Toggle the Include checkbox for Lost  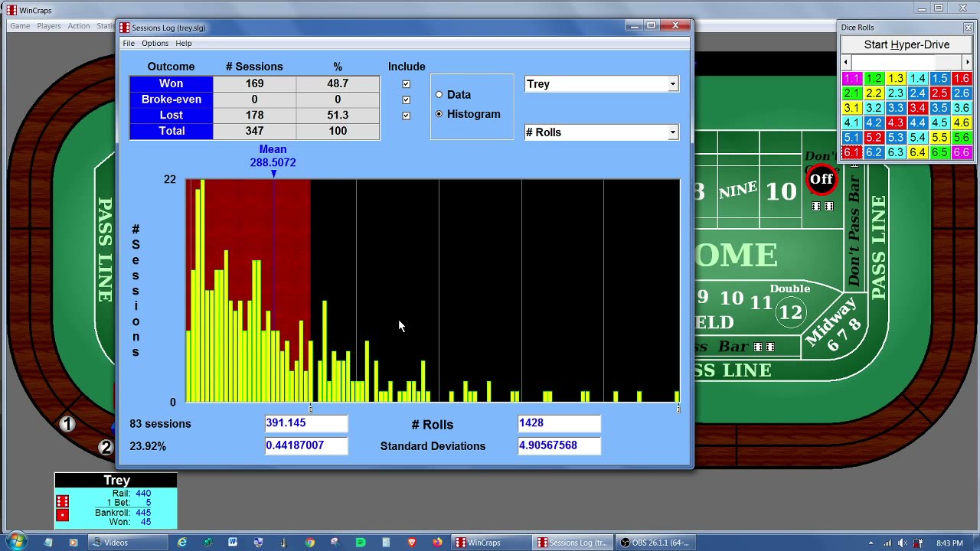click(x=406, y=116)
